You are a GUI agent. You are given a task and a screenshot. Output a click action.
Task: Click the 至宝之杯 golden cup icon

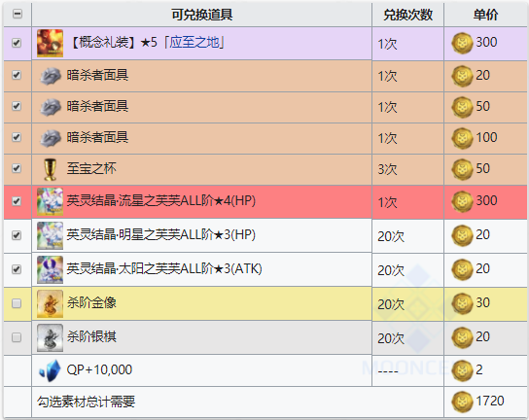tap(50, 169)
